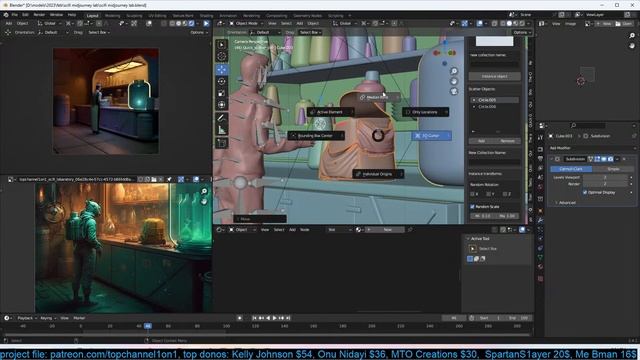Open the Edit menu
Image resolution: width=640 pixels, height=360 pixels.
(x=25, y=15)
